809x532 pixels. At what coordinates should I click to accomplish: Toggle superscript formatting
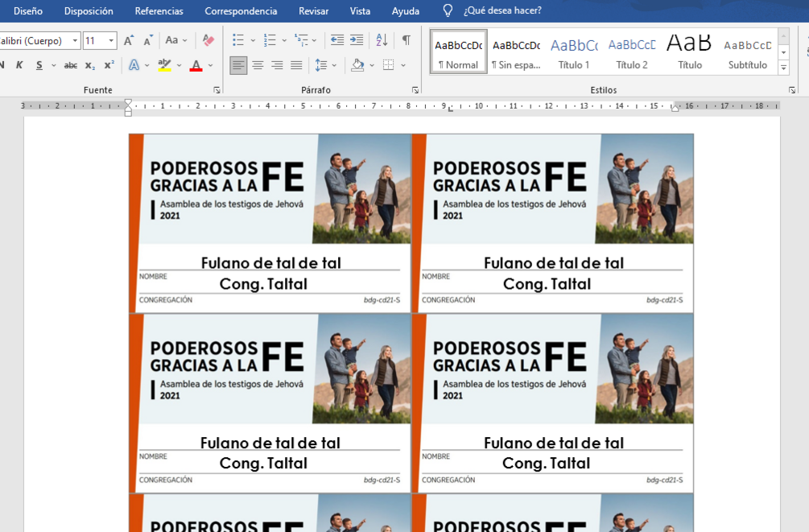(x=109, y=65)
